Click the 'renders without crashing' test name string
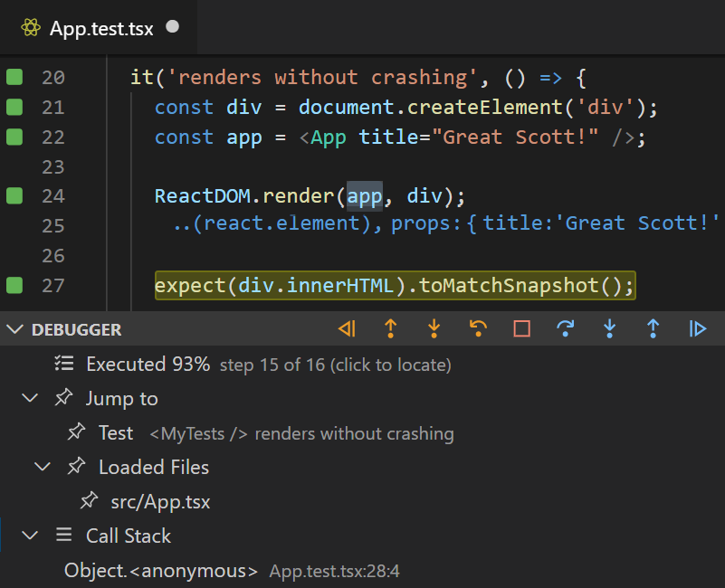725x588 pixels. (x=322, y=77)
